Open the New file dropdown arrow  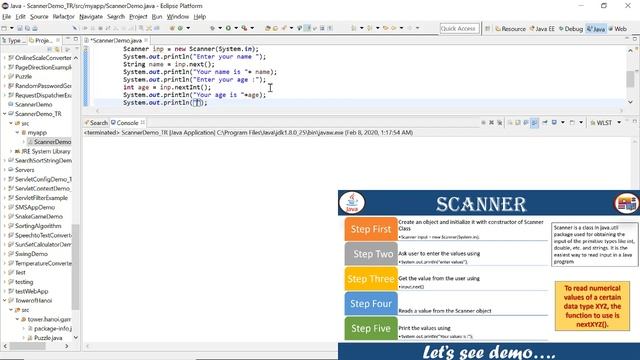pos(11,28)
